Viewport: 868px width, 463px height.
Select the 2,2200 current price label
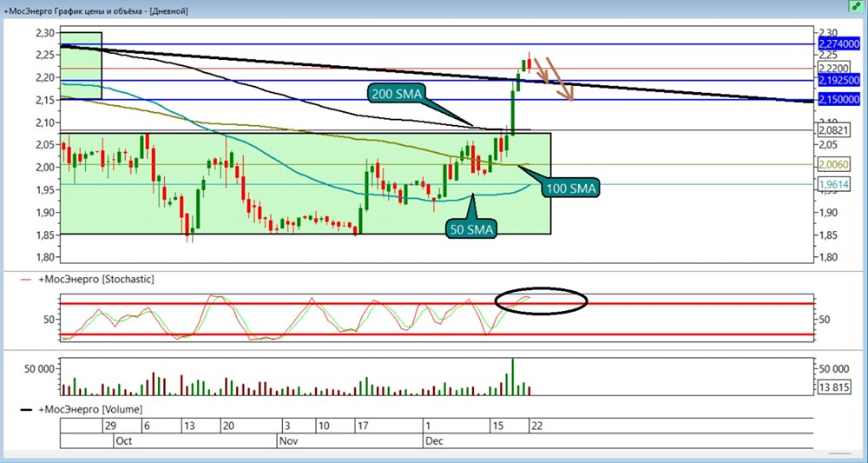tap(832, 69)
